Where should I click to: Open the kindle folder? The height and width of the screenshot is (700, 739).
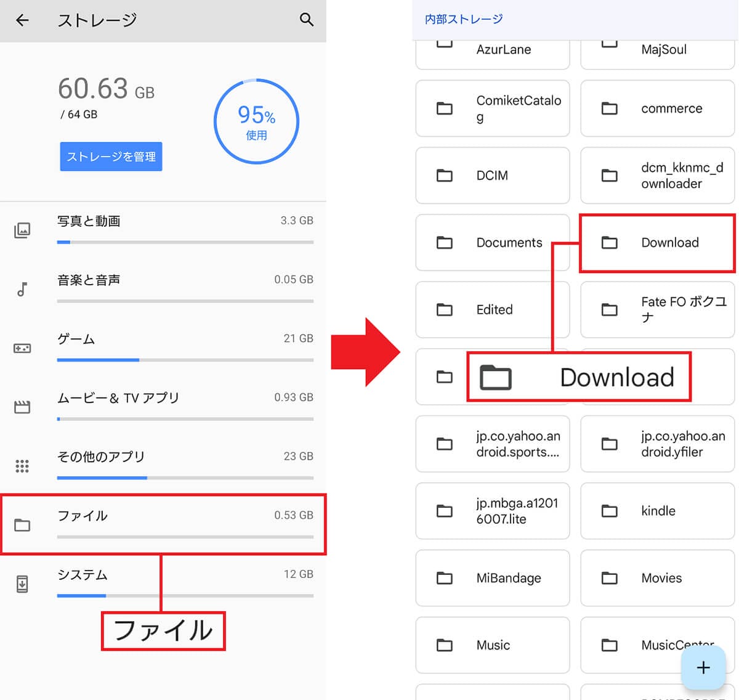click(658, 511)
